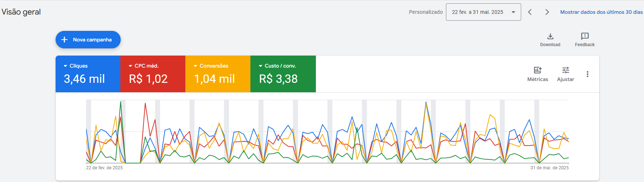Click Mostrar dados dos últimos 30 dias
The image size is (644, 182).
[x=601, y=12]
